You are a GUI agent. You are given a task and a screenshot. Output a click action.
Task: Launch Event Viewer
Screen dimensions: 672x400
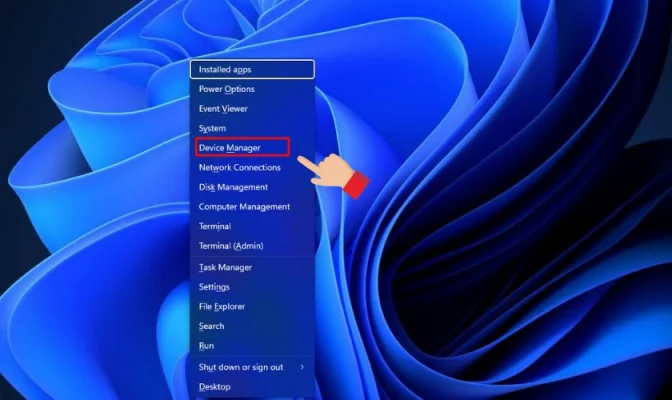(223, 109)
